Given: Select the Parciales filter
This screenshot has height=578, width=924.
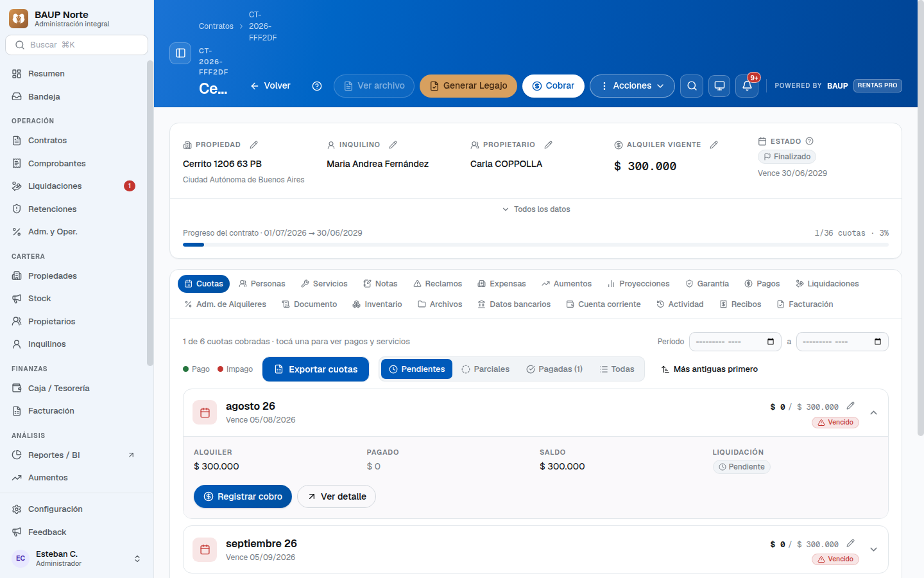Looking at the screenshot, I should [485, 369].
